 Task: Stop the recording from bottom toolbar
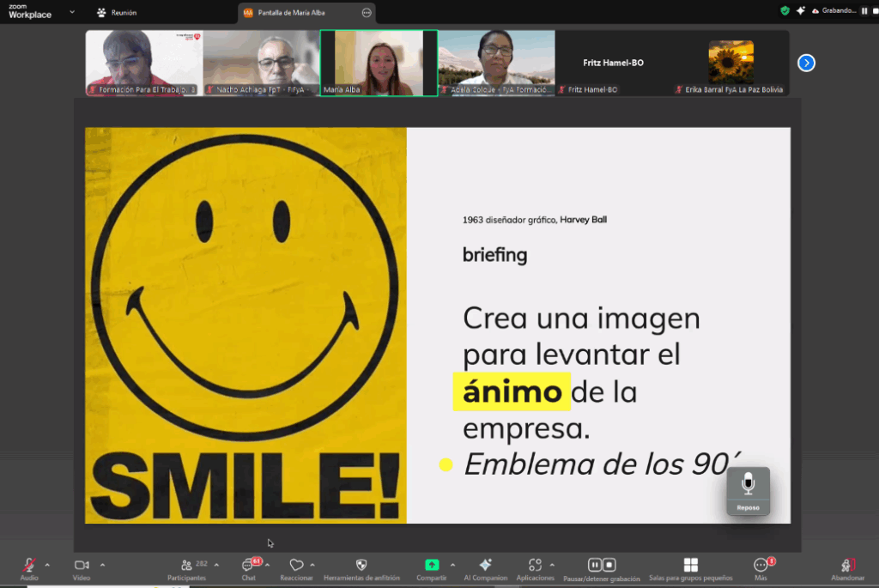tap(609, 565)
